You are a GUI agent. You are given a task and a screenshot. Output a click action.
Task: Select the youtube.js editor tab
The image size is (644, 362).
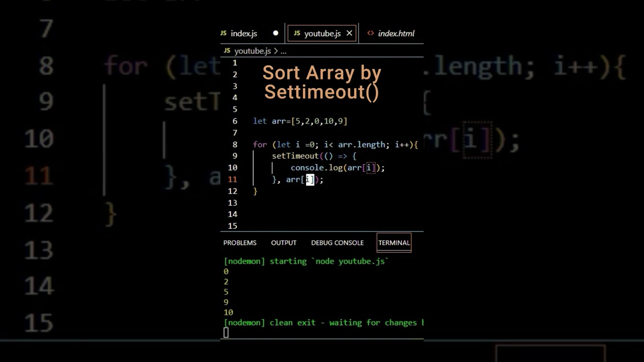click(322, 34)
